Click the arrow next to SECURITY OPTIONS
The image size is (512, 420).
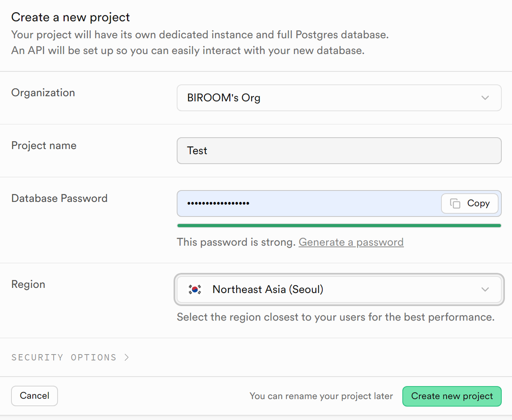point(127,357)
